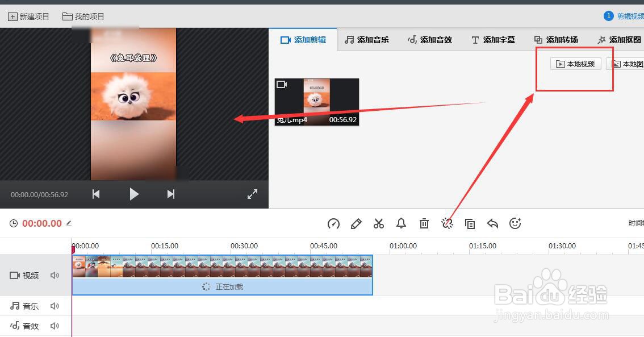This screenshot has height=337, width=644.
Task: Jump to previous frame in preview
Action: (x=96, y=194)
